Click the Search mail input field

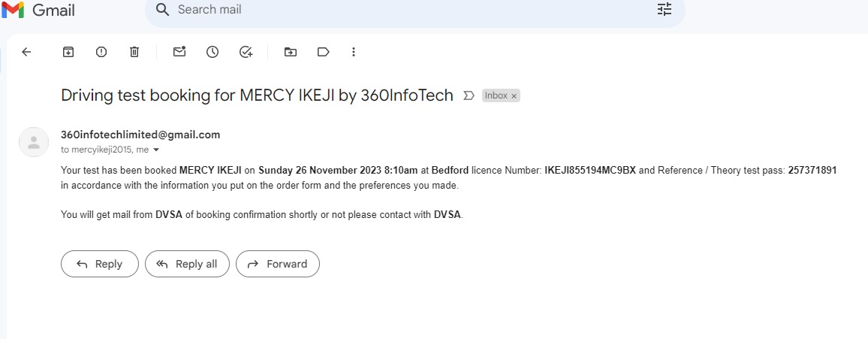click(405, 11)
